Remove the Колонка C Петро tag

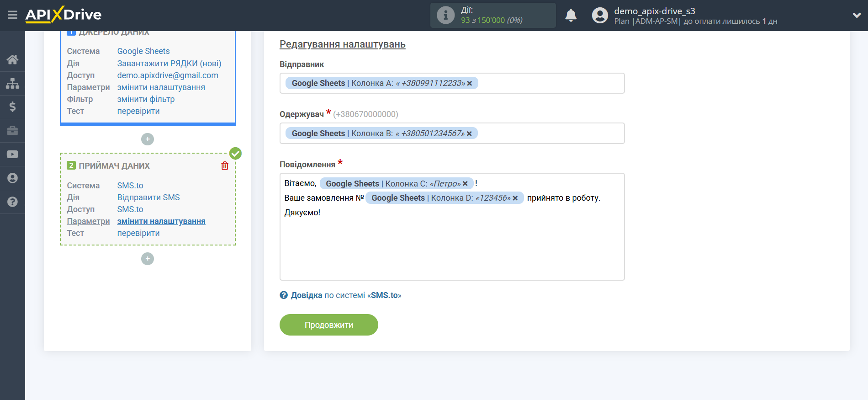tap(465, 183)
